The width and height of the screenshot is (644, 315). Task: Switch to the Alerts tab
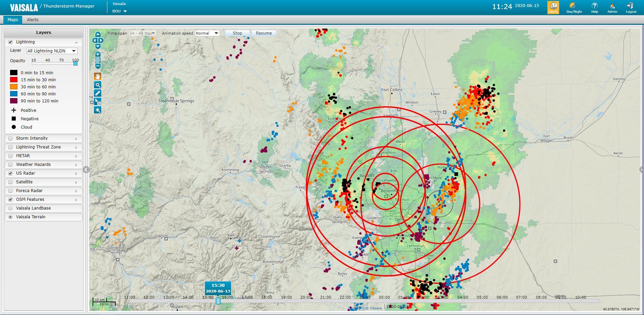point(33,20)
